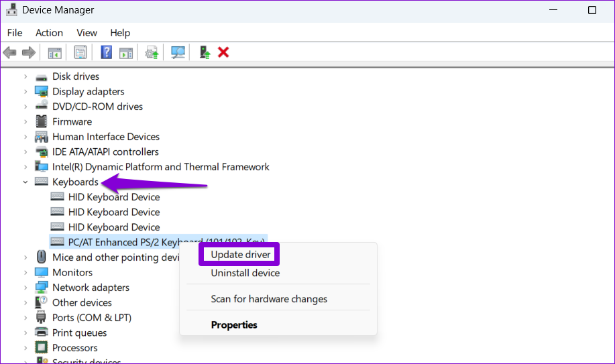Expand the Ports (COM & LPT) node
Screen dimensions: 615x364
click(25, 318)
